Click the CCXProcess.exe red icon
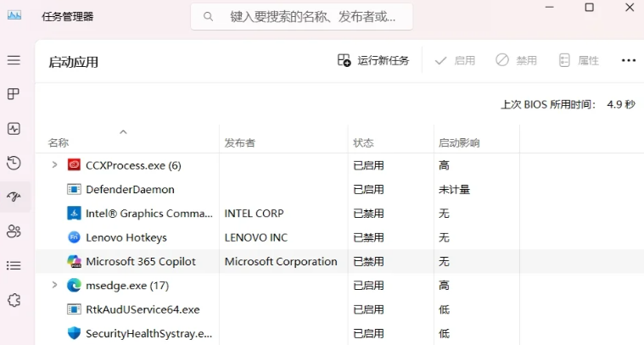Screen dimensions: 644x345 click(74, 165)
